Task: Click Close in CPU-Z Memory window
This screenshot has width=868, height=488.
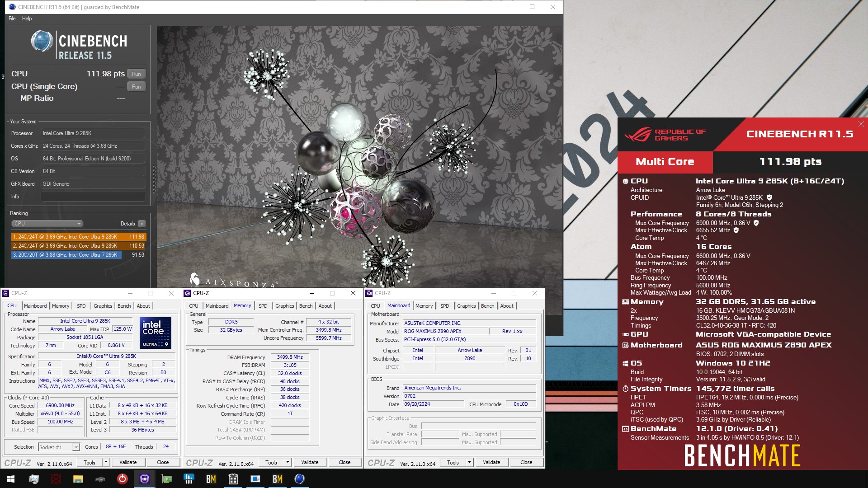Action: [344, 462]
